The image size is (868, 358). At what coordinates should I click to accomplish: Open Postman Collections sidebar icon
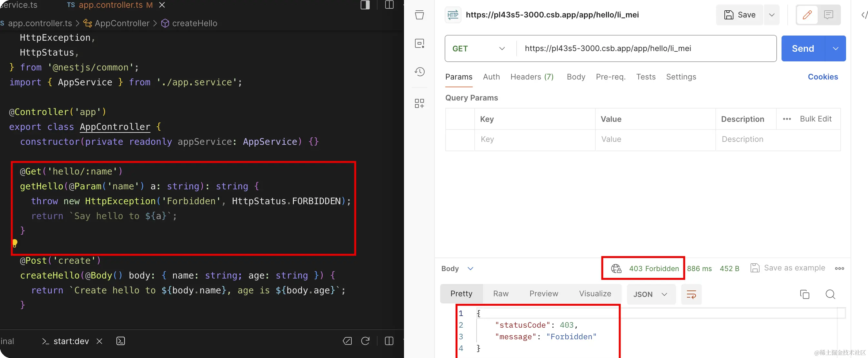coord(419,15)
